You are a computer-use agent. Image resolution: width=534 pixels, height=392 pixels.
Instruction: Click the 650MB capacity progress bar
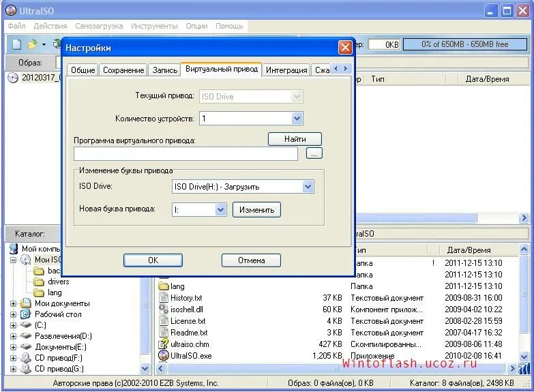click(465, 44)
